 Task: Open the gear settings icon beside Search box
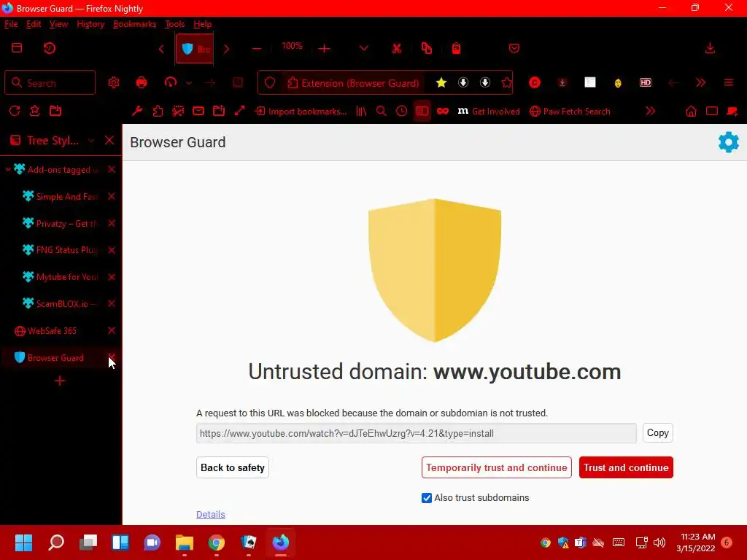pyautogui.click(x=113, y=83)
